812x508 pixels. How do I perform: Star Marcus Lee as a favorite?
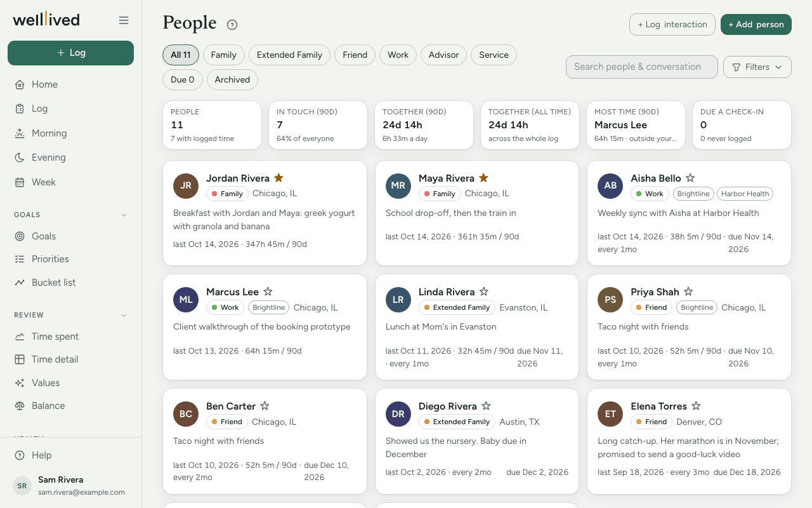(x=268, y=291)
